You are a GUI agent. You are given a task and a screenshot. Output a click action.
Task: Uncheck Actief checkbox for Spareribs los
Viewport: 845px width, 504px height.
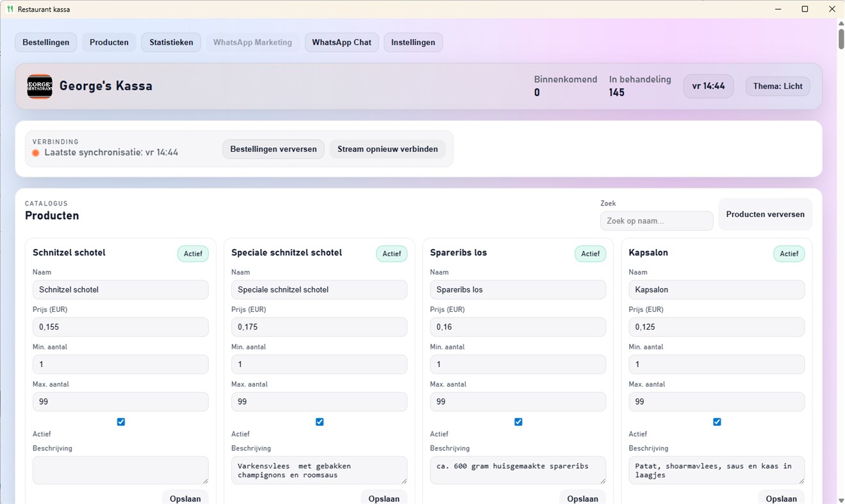(x=518, y=422)
